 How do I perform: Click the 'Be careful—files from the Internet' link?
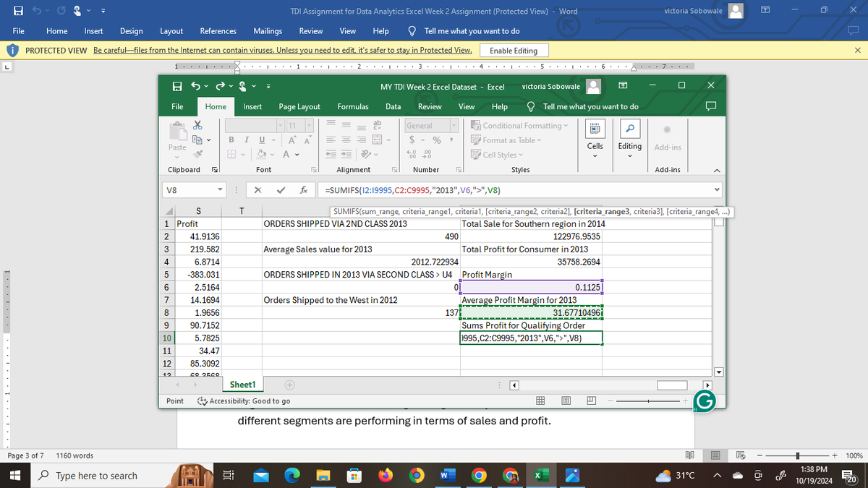pyautogui.click(x=284, y=51)
